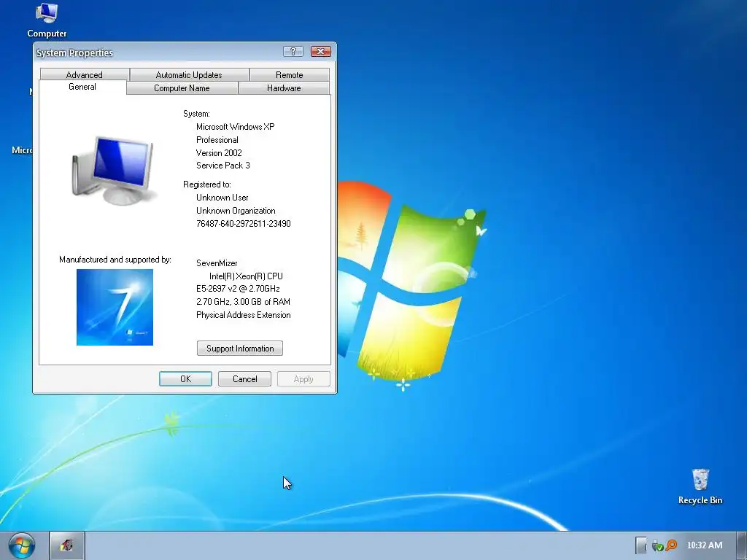Click the 'Physical Address Extension' text

pyautogui.click(x=244, y=315)
